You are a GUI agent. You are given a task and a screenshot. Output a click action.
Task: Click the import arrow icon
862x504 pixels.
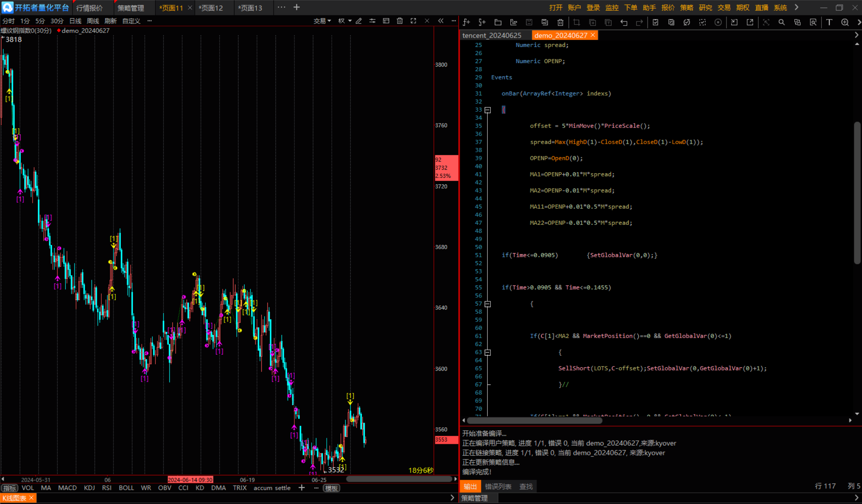[x=734, y=22]
